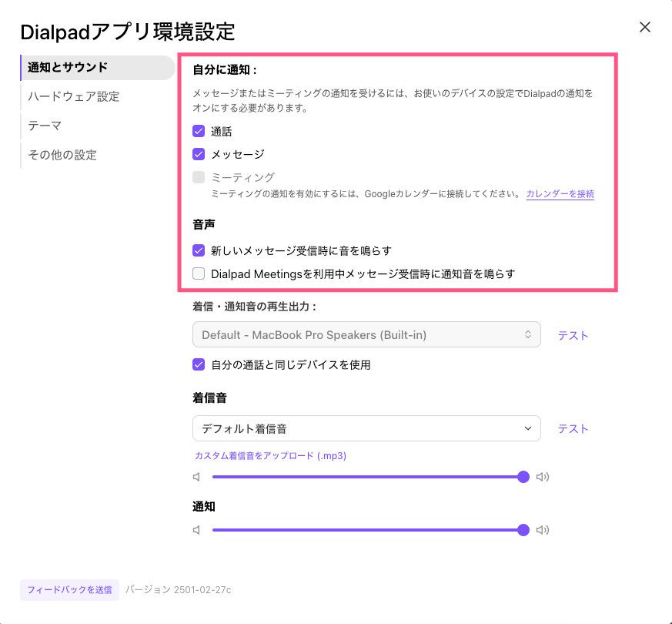
Task: Uncheck 自分の通話と同じデバイスを使用
Action: (199, 364)
